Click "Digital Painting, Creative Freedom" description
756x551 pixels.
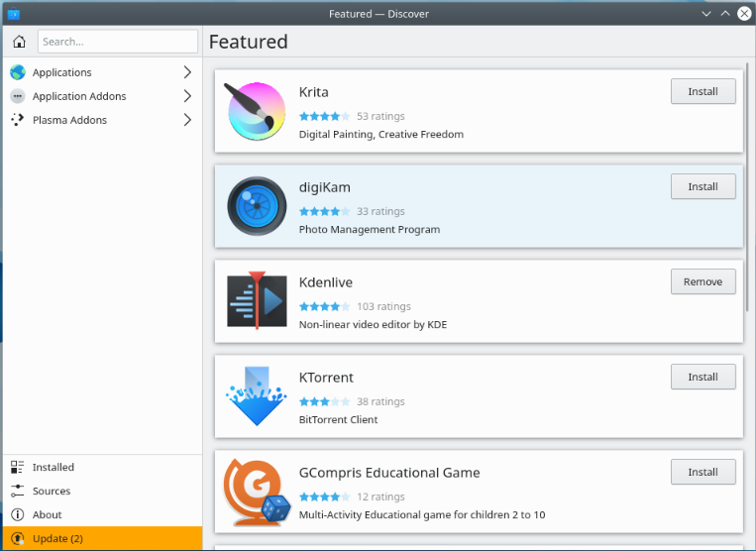[x=380, y=135]
